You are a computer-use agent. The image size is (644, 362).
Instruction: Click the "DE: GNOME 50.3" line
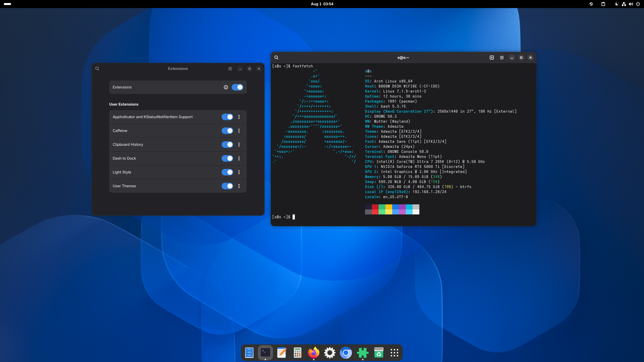(381, 116)
